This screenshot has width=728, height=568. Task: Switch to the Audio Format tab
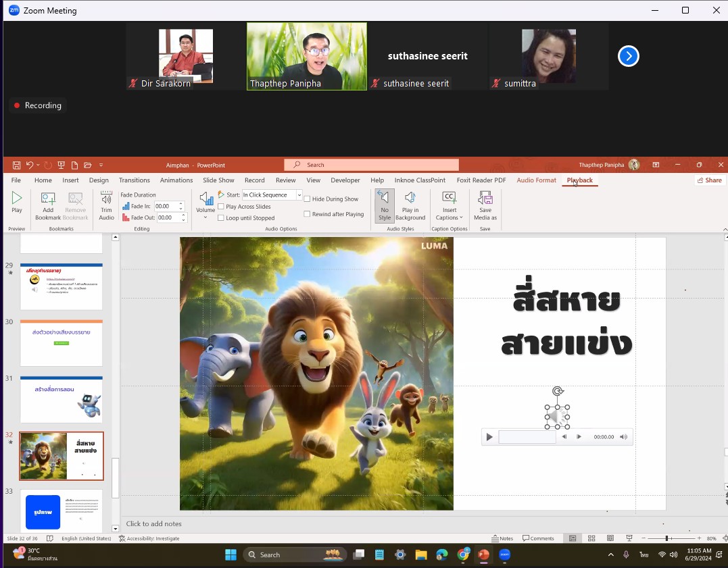[536, 180]
